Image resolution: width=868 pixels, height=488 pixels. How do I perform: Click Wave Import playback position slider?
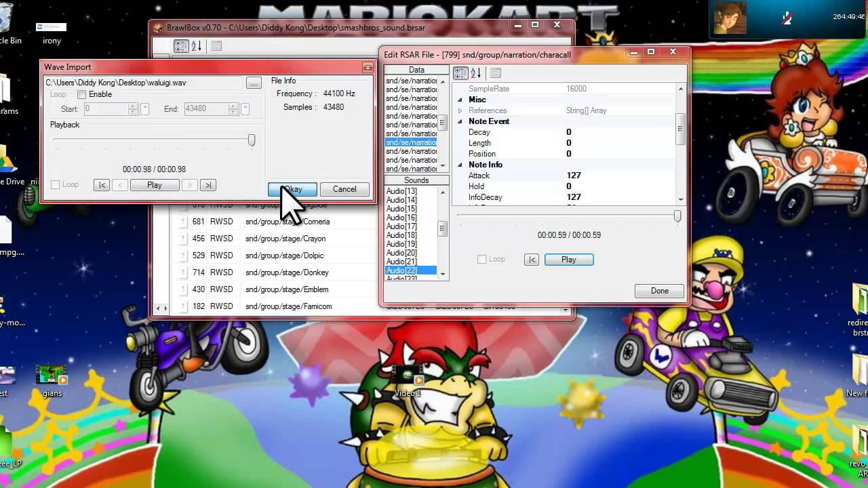(x=252, y=140)
